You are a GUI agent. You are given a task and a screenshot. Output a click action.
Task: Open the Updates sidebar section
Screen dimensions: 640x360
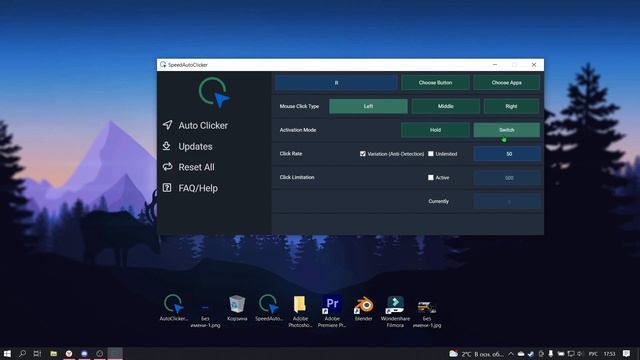pos(187,146)
